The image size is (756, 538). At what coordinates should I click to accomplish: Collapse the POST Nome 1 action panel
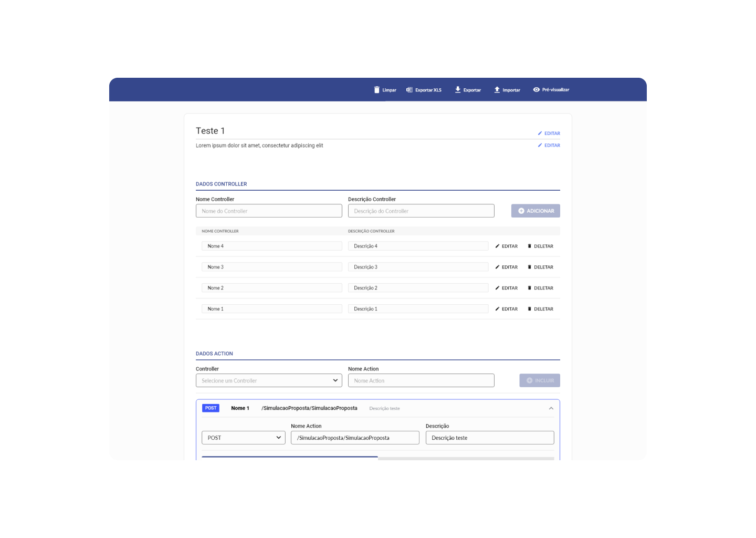point(551,409)
